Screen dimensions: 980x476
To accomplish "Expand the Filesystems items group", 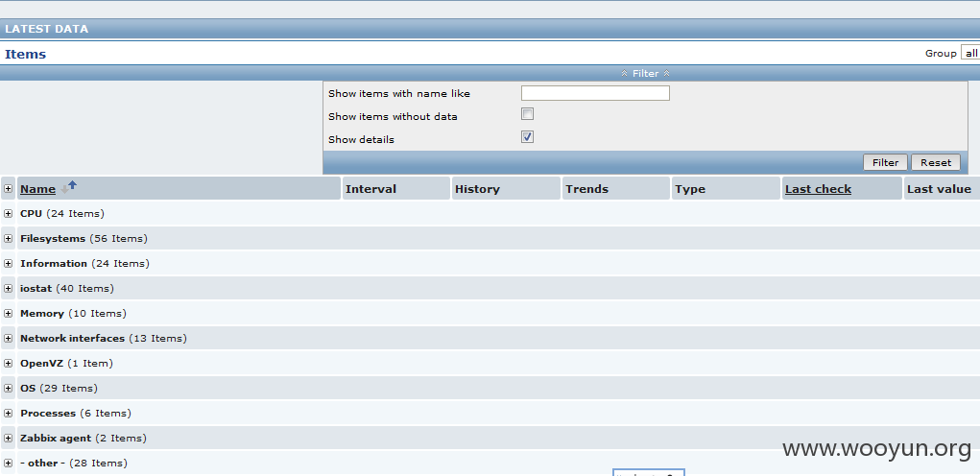I will point(8,239).
